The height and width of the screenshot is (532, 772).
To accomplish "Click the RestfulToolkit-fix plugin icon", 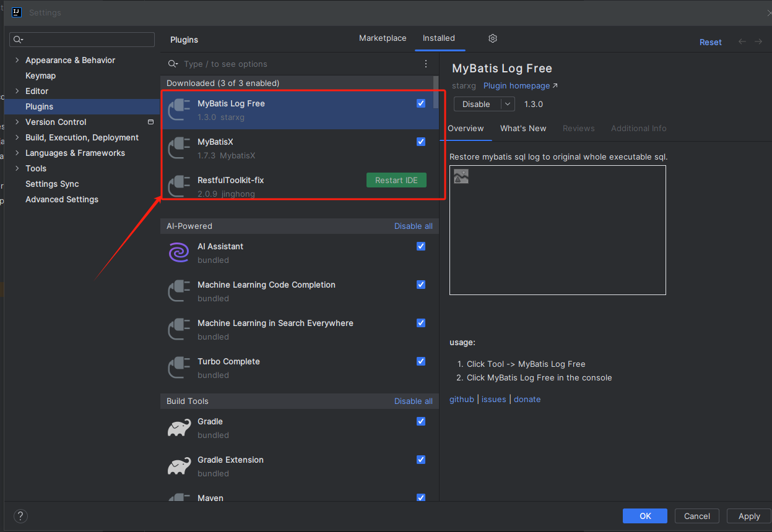I will tap(179, 186).
